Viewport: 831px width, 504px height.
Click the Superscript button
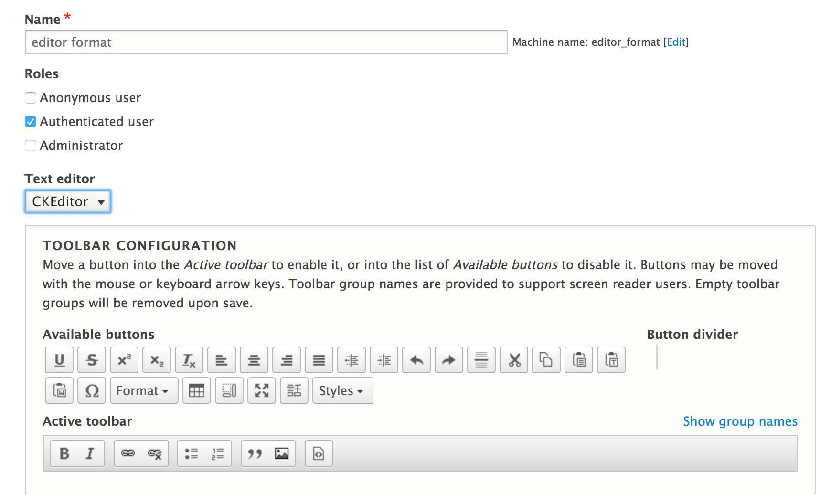124,360
